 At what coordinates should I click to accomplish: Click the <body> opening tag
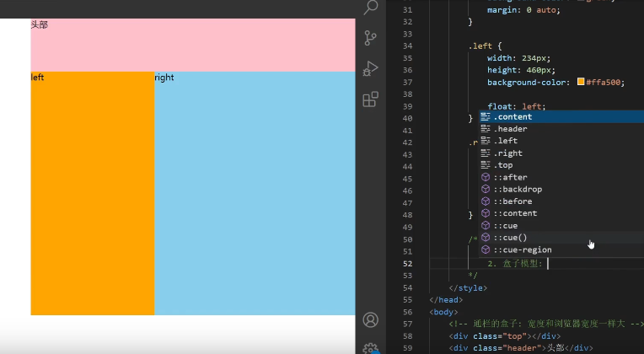click(443, 312)
